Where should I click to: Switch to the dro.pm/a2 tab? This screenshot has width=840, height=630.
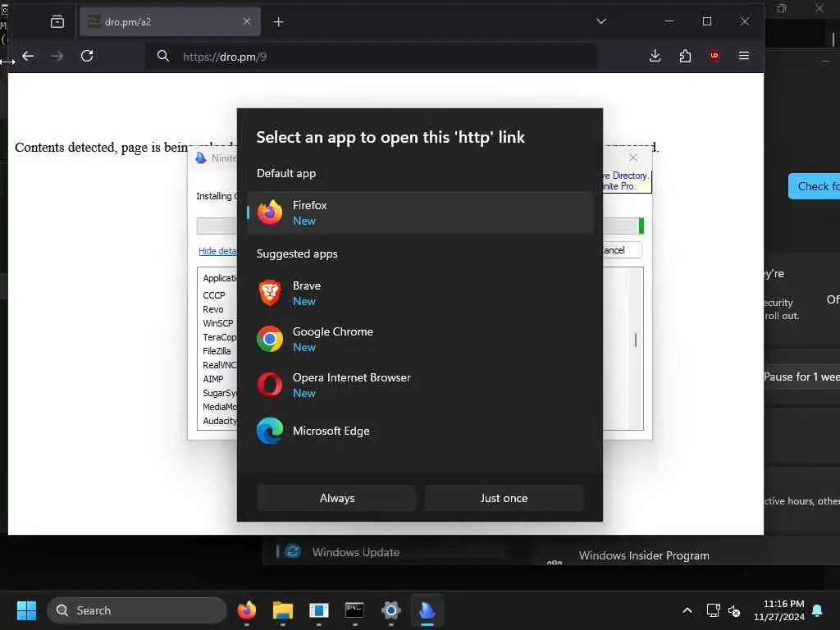[x=170, y=21]
